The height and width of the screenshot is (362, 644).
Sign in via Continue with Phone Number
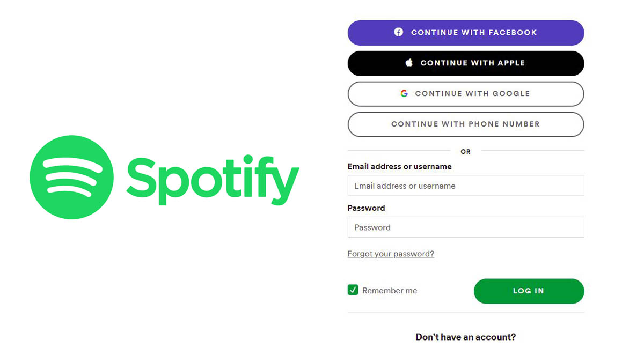(466, 124)
